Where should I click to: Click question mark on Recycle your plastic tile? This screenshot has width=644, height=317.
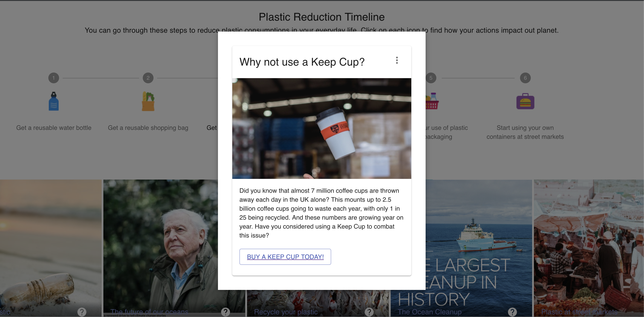point(369,312)
